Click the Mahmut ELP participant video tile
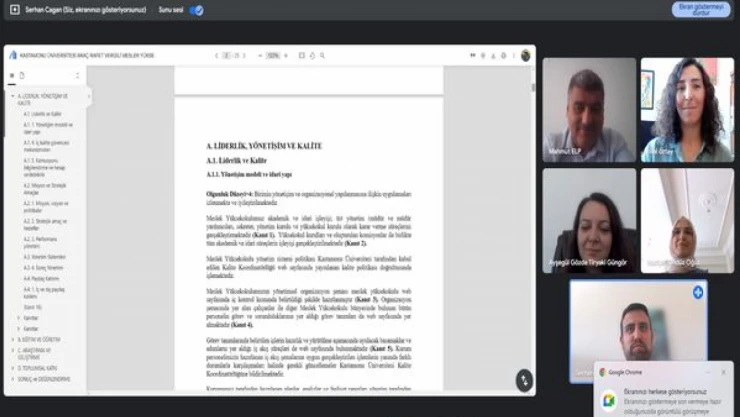740x417 pixels. point(589,110)
